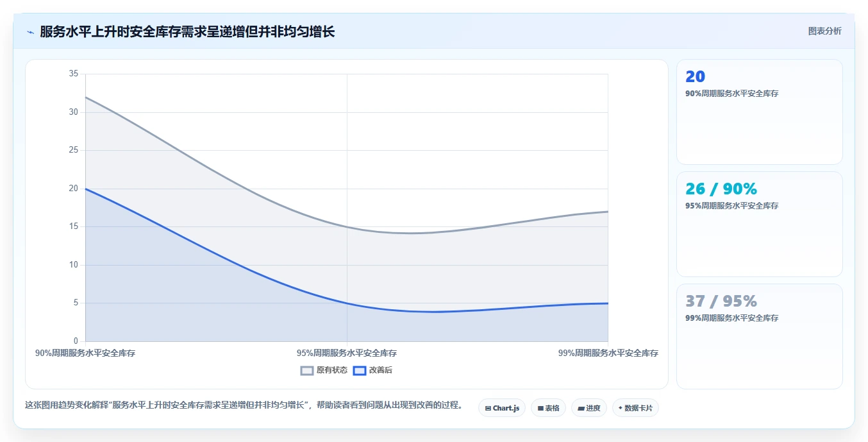Click the description text below the chart
The width and height of the screenshot is (868, 442).
(244, 405)
